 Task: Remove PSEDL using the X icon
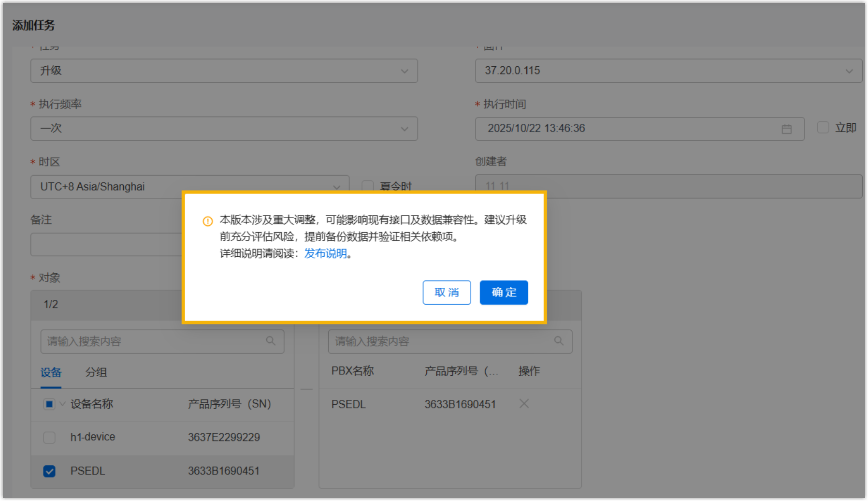click(524, 404)
